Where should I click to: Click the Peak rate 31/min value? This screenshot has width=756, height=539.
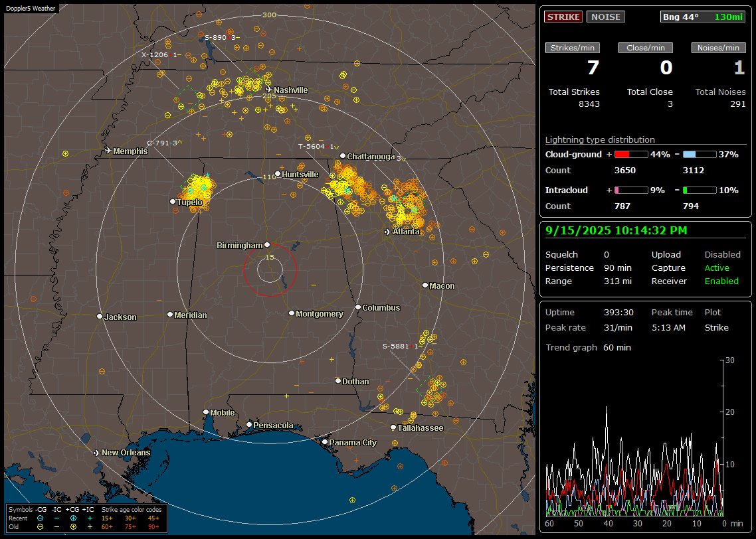coord(618,327)
